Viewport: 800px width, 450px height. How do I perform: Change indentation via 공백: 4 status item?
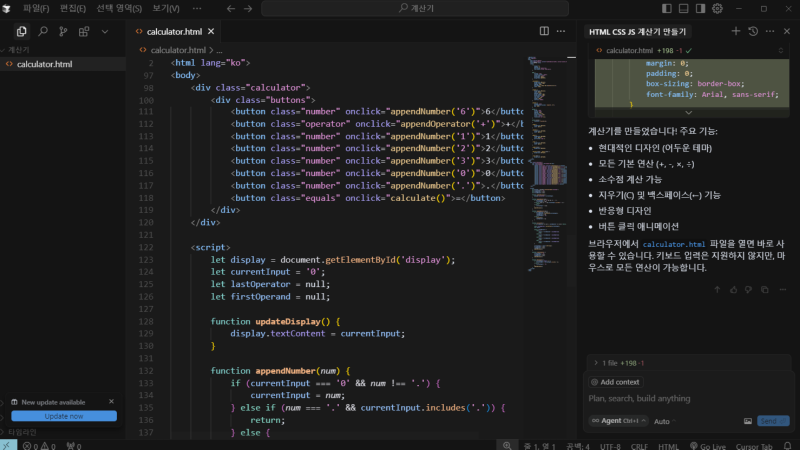(578, 446)
